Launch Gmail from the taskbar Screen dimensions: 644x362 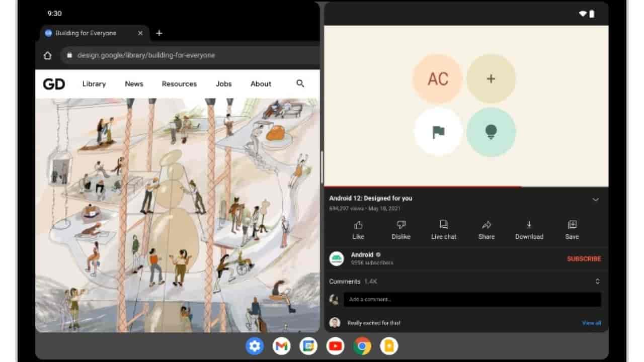pyautogui.click(x=282, y=346)
